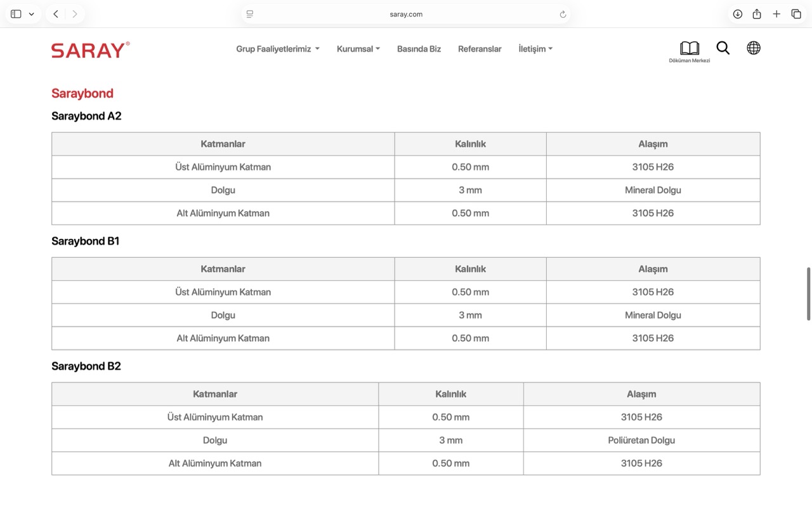Expand the Grup Faaliyetlerimiz dropdown

pyautogui.click(x=277, y=49)
